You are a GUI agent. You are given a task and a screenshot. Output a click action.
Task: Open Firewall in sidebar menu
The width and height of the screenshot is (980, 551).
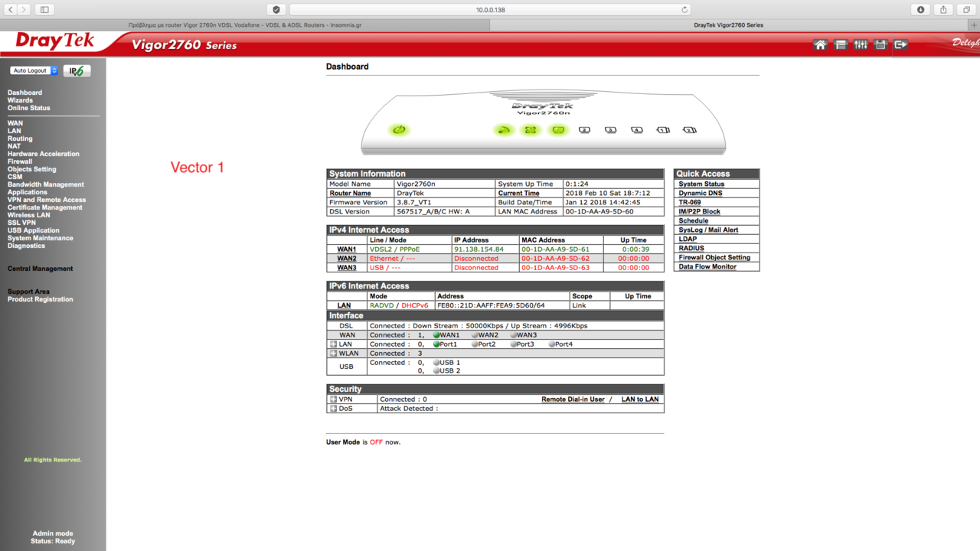pyautogui.click(x=20, y=161)
